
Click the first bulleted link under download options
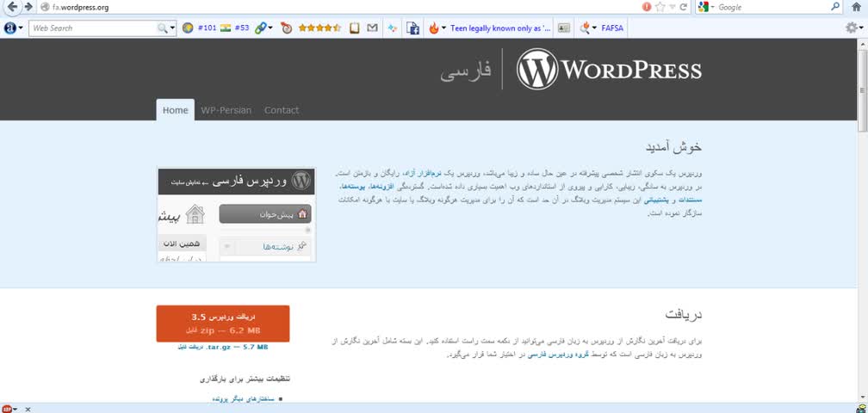244,398
